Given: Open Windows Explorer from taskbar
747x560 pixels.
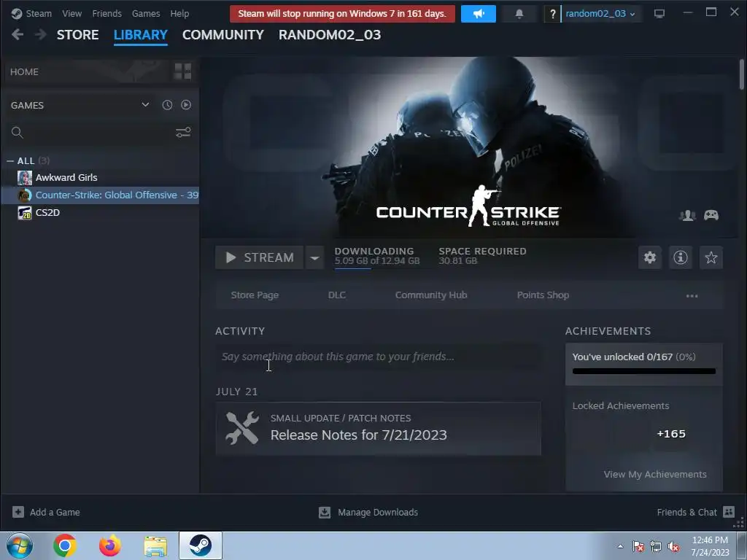Looking at the screenshot, I should pos(156,547).
